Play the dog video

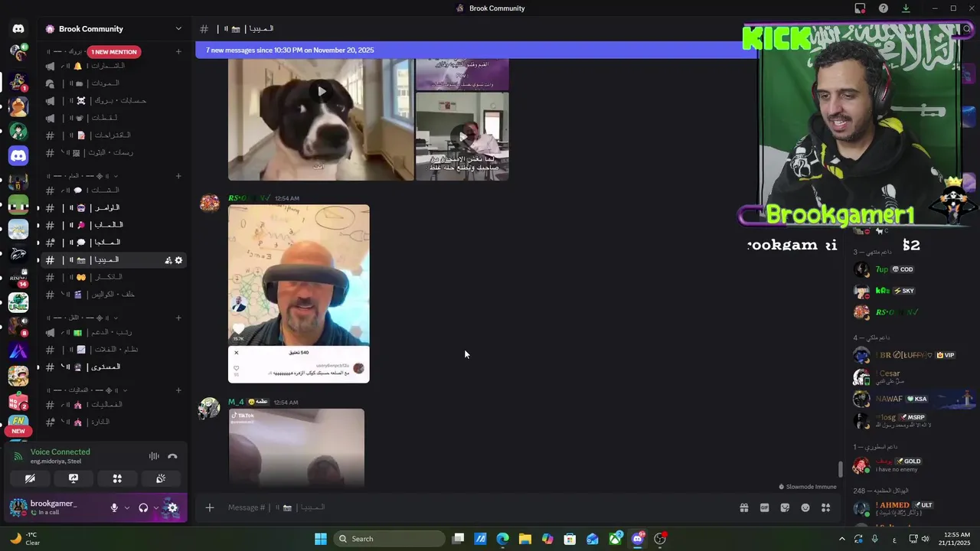322,92
